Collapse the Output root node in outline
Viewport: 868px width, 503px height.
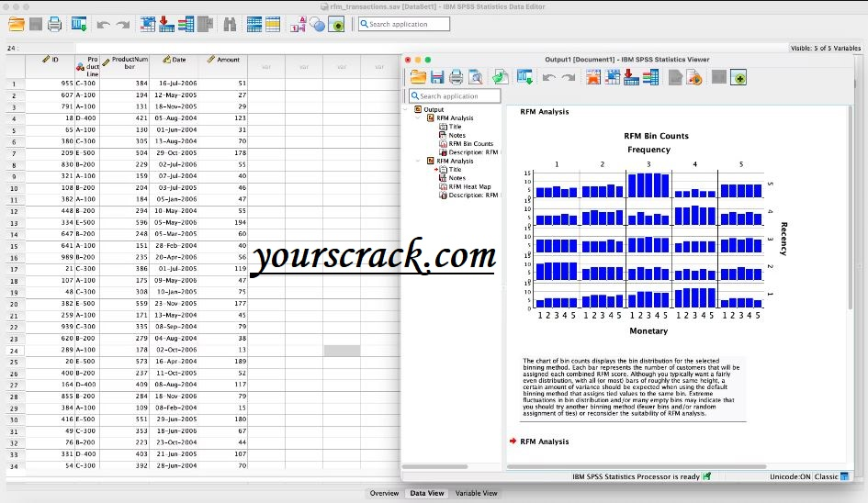pyautogui.click(x=406, y=109)
